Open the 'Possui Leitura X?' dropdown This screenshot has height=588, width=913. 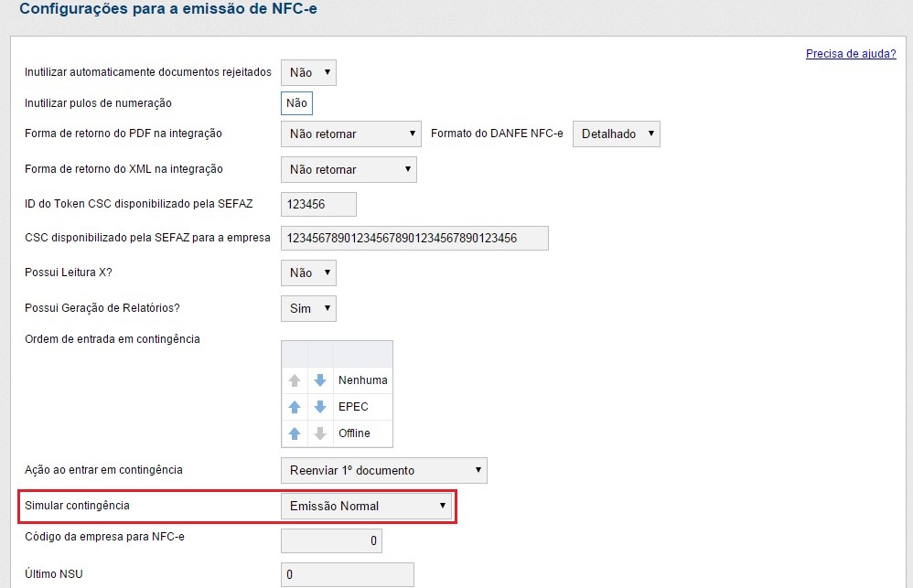(x=308, y=273)
